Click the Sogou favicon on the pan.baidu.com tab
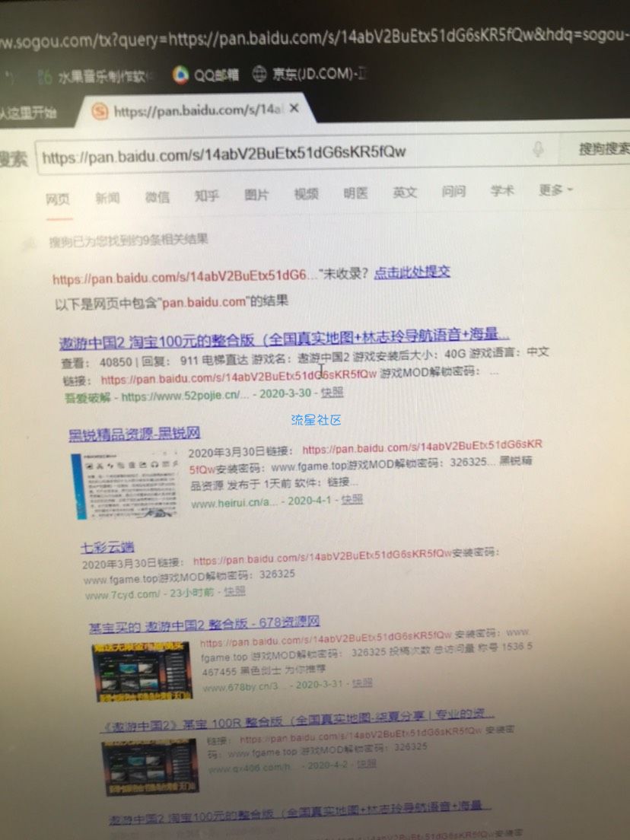630x840 pixels. coord(100,111)
